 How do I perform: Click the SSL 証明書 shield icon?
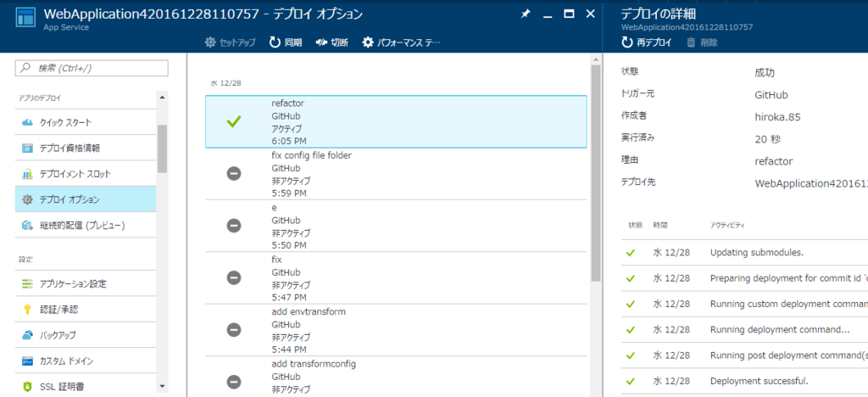click(x=28, y=387)
